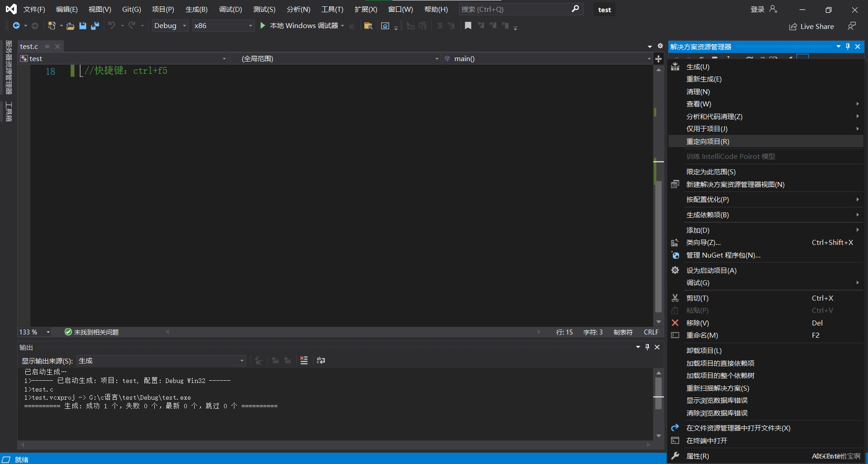Open the 133 % zoom level dropdown
This screenshot has width=868, height=464.
click(x=35, y=332)
